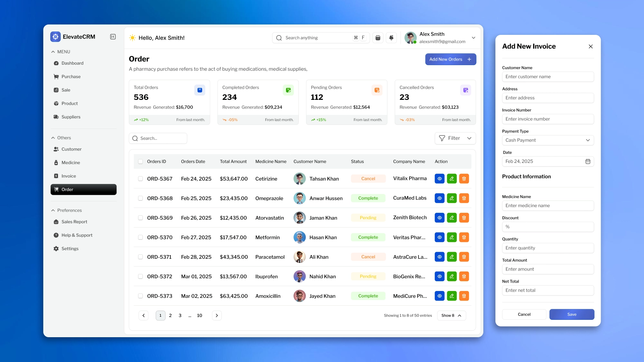This screenshot has height=362, width=644.
Task: Open the calendar icon in the top bar
Action: pyautogui.click(x=378, y=38)
